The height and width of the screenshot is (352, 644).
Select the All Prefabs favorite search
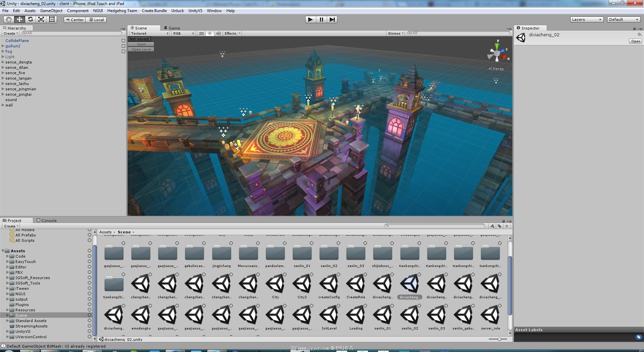(25, 235)
